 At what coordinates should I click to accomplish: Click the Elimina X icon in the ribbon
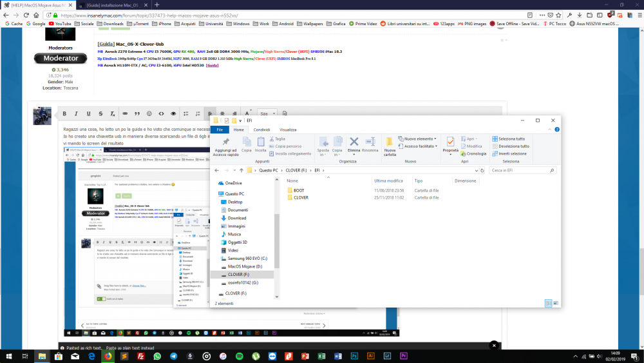pos(354,142)
